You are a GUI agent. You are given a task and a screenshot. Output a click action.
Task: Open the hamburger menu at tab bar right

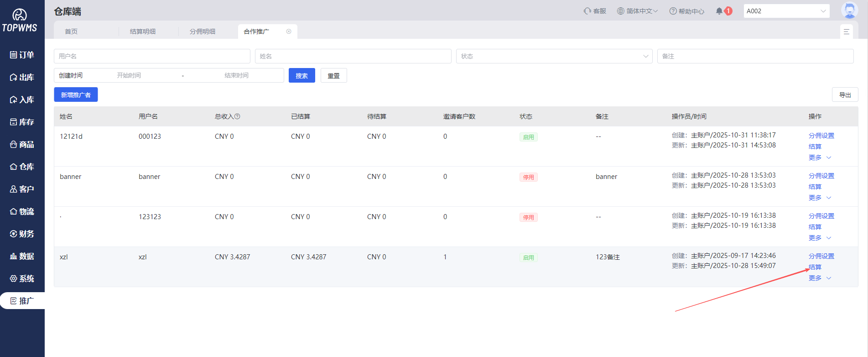[x=846, y=31]
